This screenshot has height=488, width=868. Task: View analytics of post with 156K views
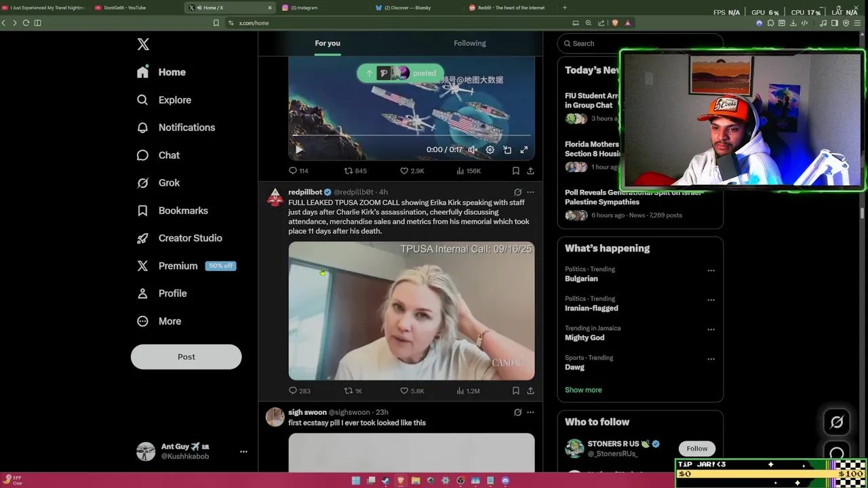[469, 171]
